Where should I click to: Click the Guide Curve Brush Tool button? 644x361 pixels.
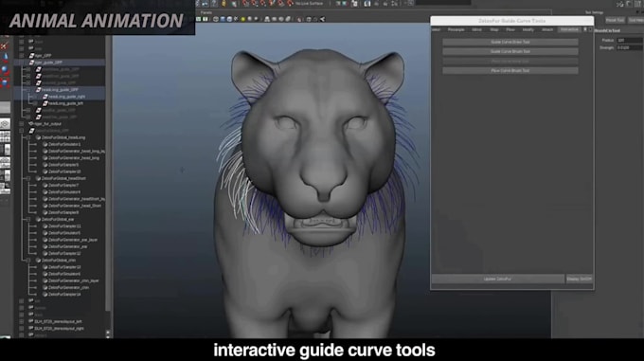tap(510, 52)
